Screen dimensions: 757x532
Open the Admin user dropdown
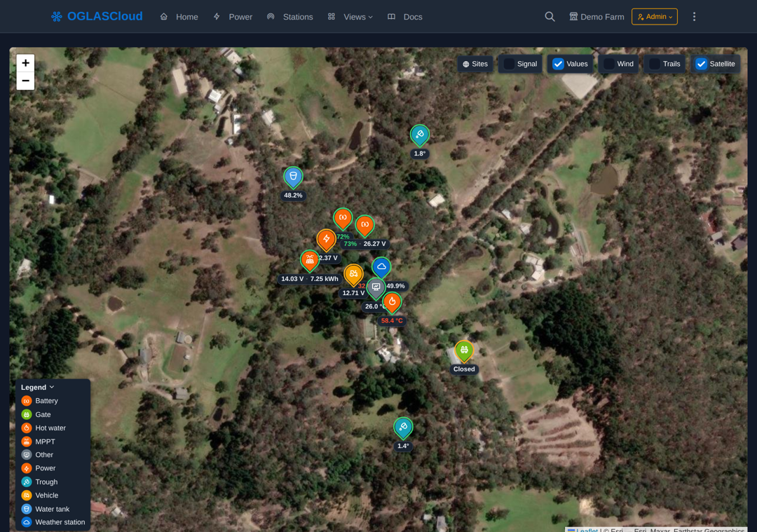pyautogui.click(x=655, y=16)
